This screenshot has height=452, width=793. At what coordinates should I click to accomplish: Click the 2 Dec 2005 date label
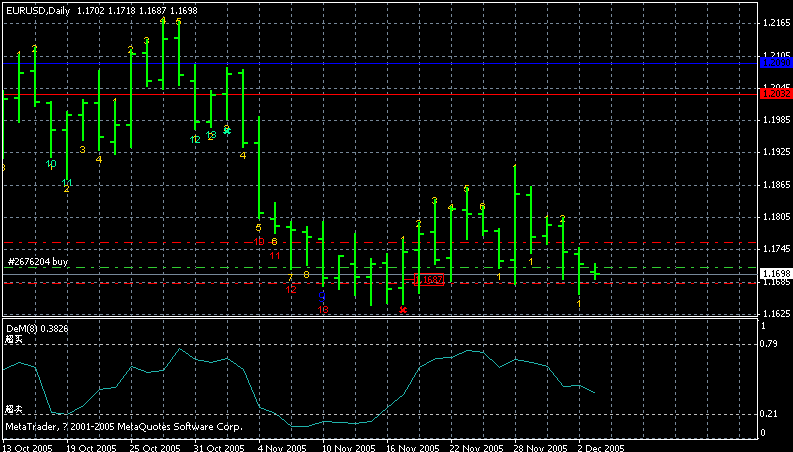click(x=601, y=448)
